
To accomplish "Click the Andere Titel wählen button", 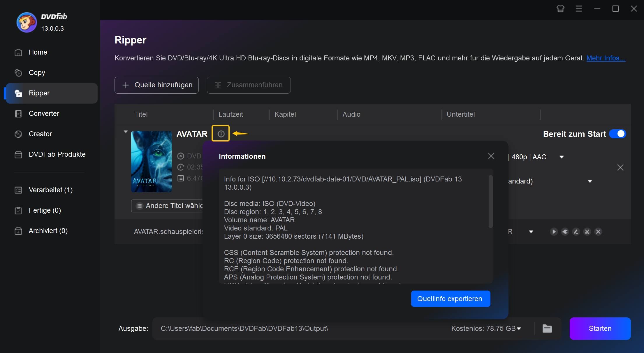I will 167,206.
